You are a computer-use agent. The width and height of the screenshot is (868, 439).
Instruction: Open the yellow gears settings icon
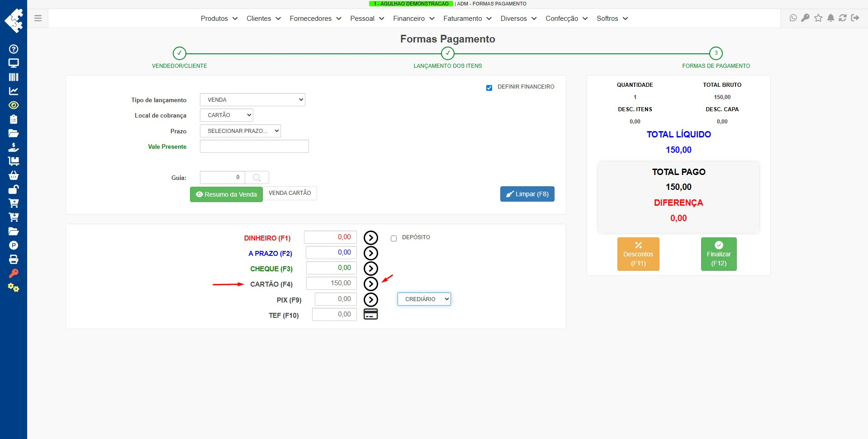(x=14, y=287)
